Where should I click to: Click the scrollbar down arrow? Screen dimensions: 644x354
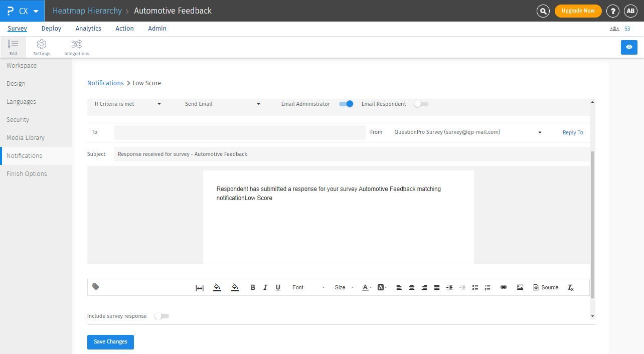coord(592,316)
